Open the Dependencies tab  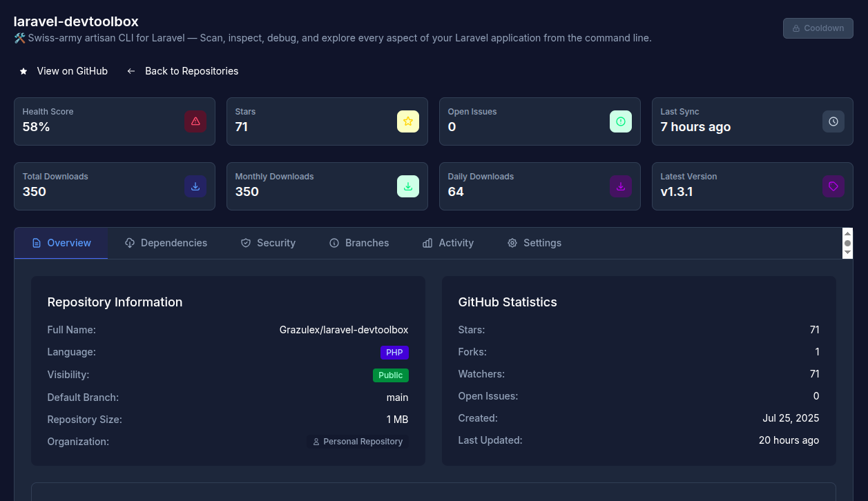coord(166,243)
